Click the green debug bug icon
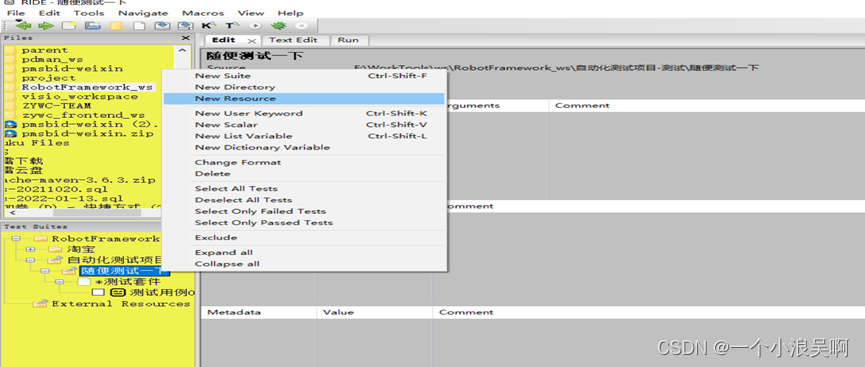This screenshot has height=367, width=865. click(x=278, y=25)
